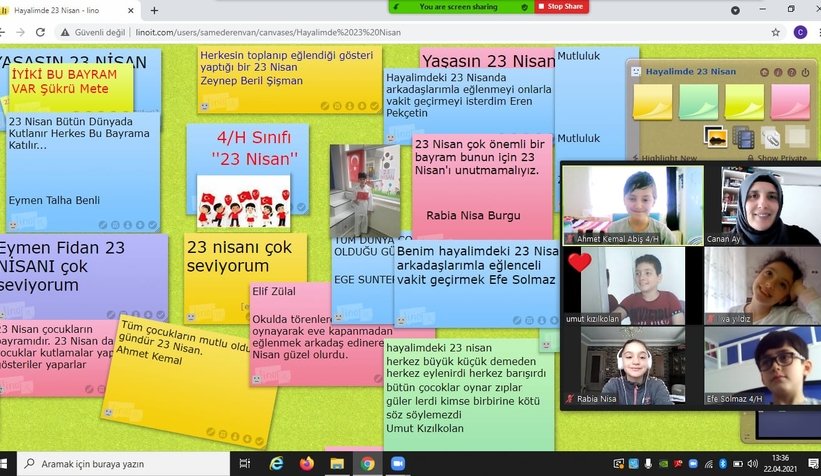Click the home icon in lino palette
The width and height of the screenshot is (821, 476).
[x=763, y=73]
